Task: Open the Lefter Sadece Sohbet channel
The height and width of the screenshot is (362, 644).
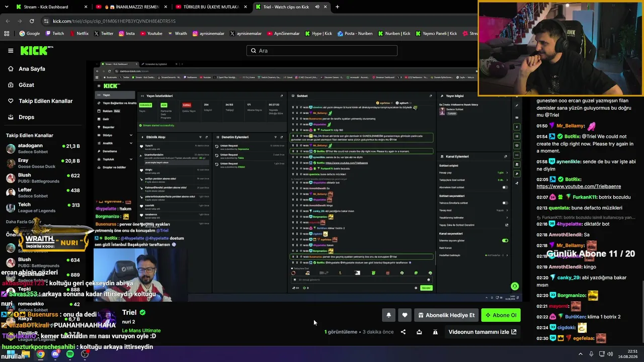Action: (x=43, y=193)
